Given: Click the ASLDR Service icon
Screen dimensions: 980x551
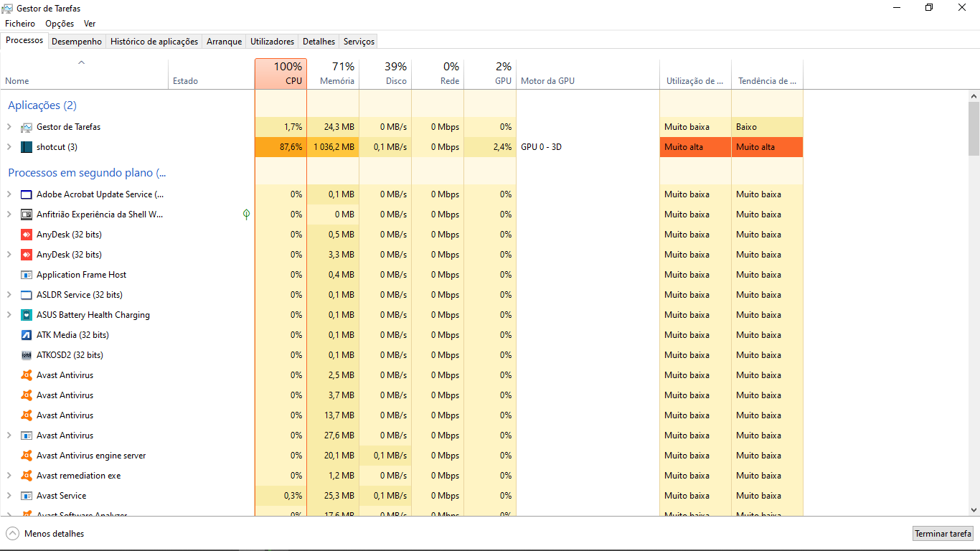Looking at the screenshot, I should coord(27,295).
